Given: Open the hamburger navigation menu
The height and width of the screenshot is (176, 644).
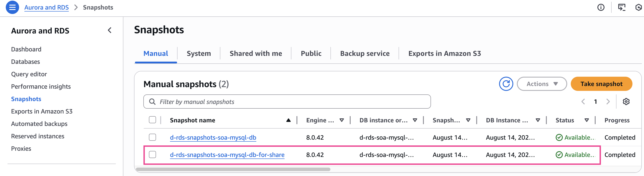Looking at the screenshot, I should (x=12, y=8).
